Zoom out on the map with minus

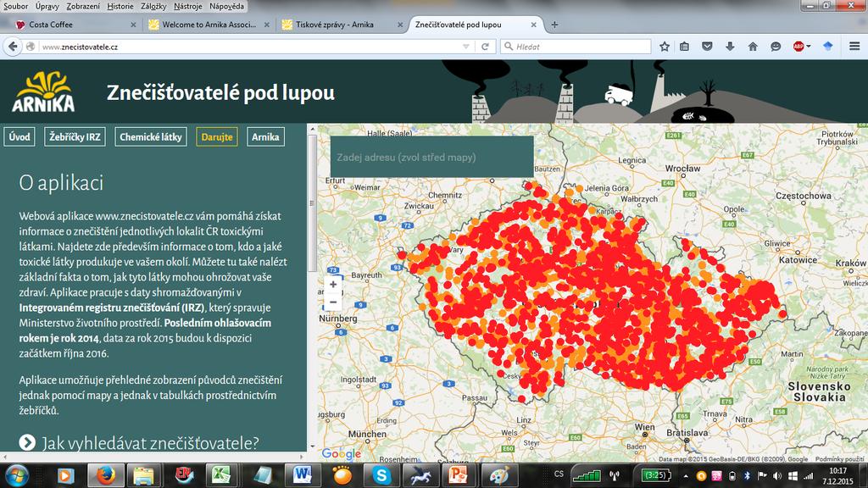332,302
